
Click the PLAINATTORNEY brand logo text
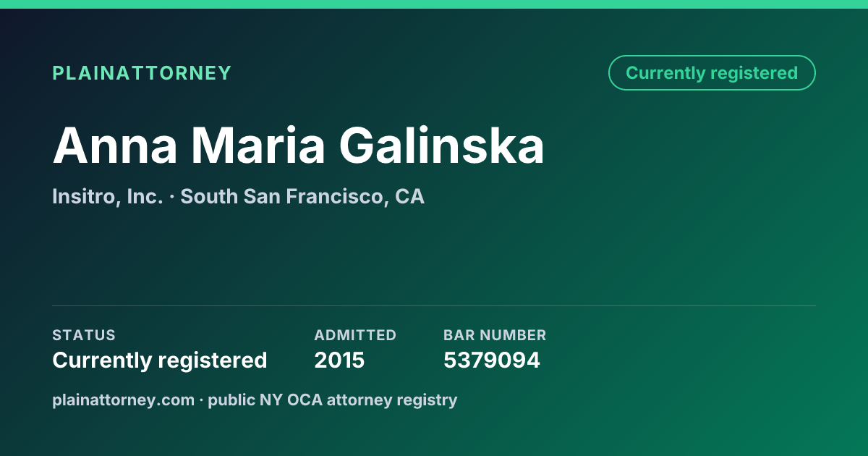[142, 73]
